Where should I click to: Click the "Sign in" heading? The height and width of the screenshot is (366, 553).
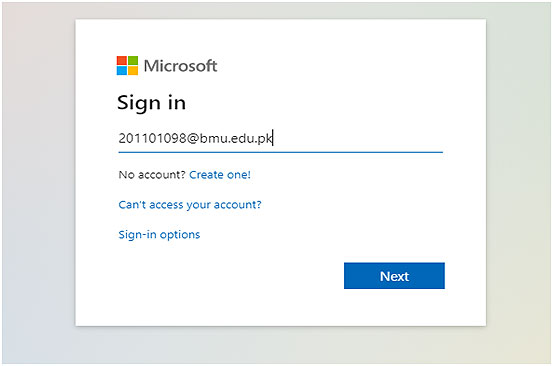click(x=151, y=103)
